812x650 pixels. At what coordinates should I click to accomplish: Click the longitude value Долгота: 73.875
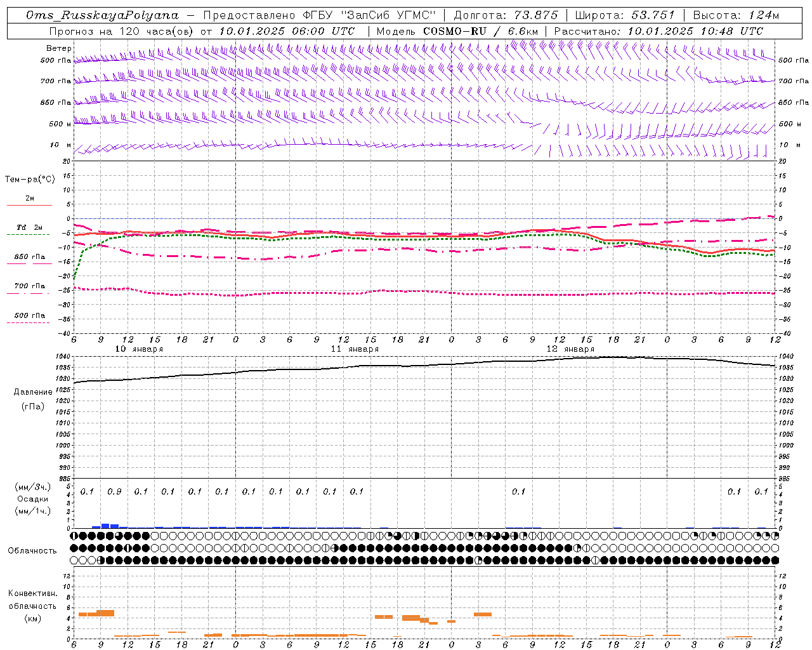coord(506,15)
